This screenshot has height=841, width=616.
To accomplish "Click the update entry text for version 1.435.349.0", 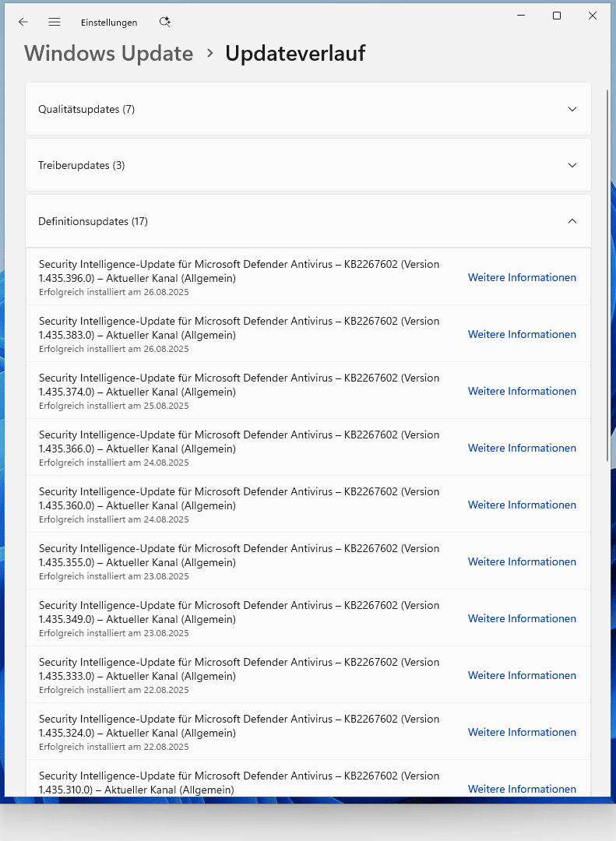I will [239, 612].
